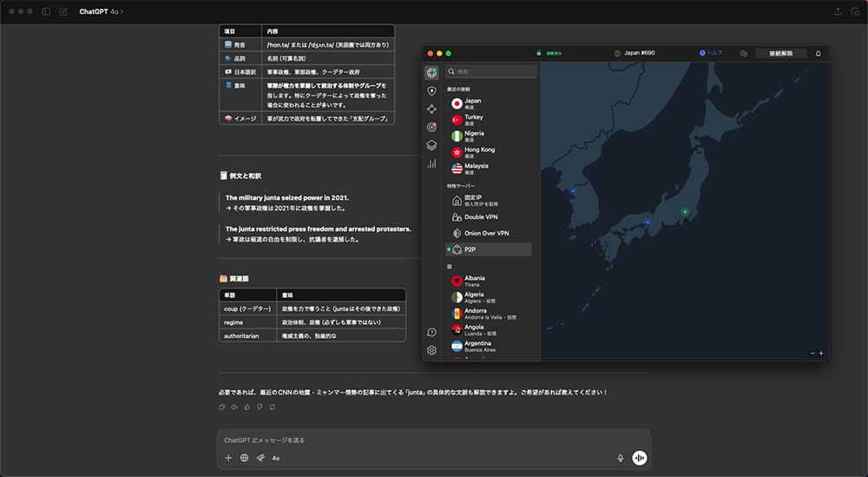This screenshot has width=868, height=477.
Task: Select Algeria in the country list
Action: coord(490,297)
